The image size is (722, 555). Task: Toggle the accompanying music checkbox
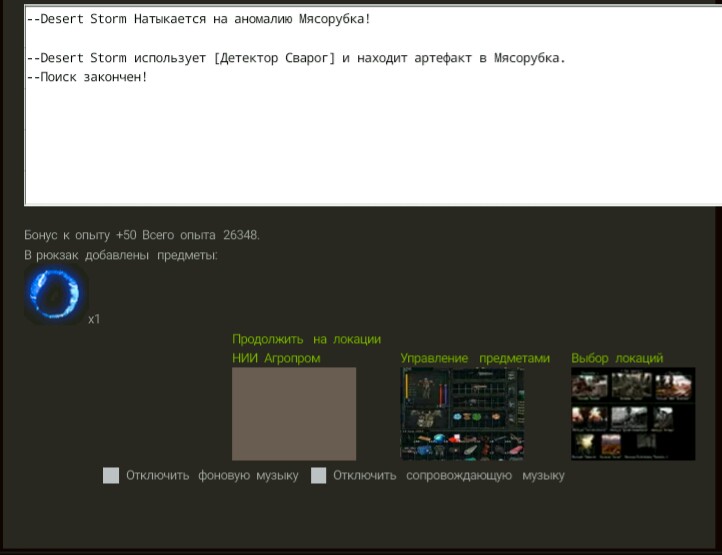(318, 476)
